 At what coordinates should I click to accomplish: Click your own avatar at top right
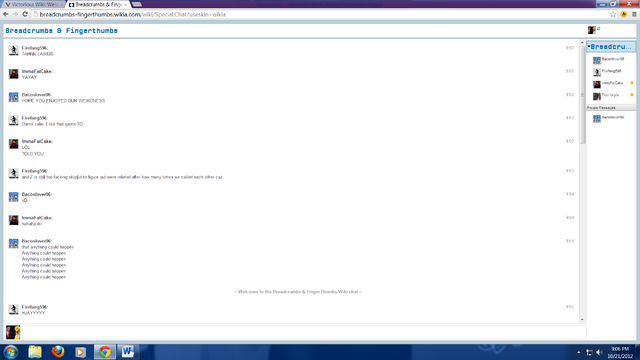[591, 30]
